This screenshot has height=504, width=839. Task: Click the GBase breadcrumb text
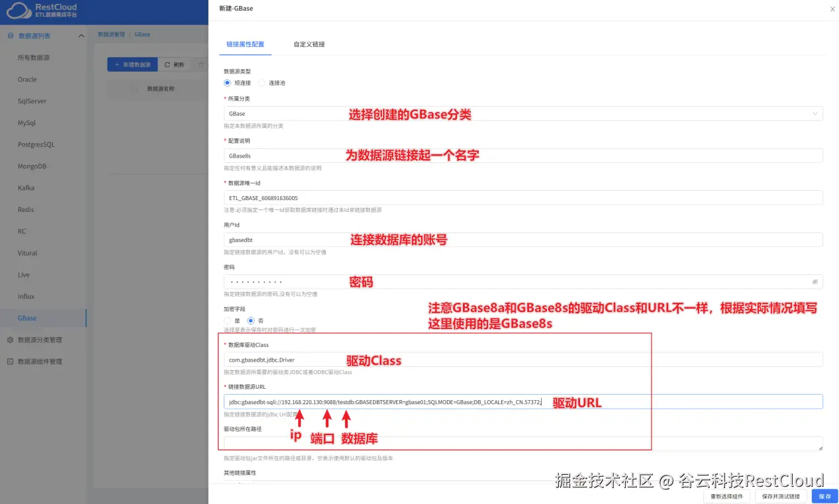pyautogui.click(x=142, y=34)
